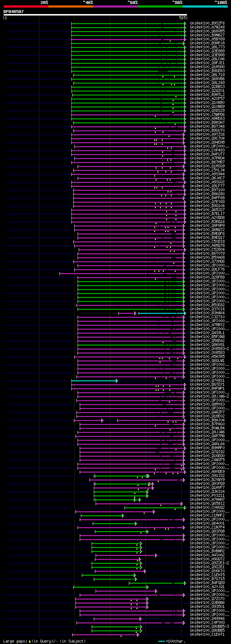Select the UniRef100_B4FQD9 entry
Image resolution: width=231 pixels, height=644 pixels.
(x=207, y=583)
